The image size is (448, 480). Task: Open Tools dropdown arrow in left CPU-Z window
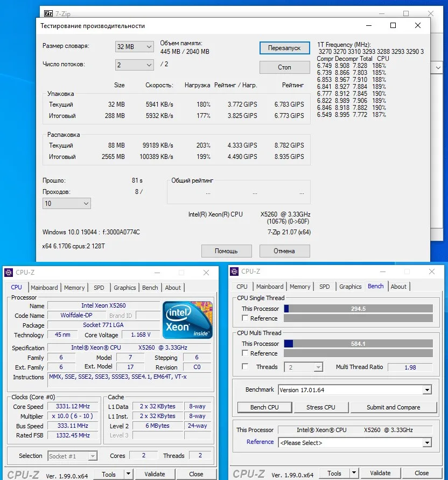coord(129,474)
